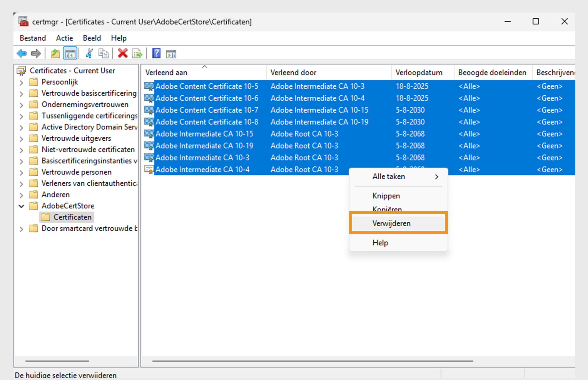Click certificate icon for Adobe Intermediate CA 10-4
Viewport: 588px width, 380px height.
[x=149, y=169]
